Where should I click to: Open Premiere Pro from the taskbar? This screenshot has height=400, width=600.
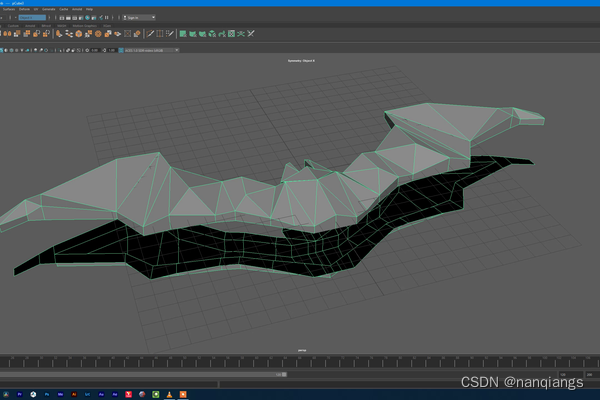coord(20,394)
